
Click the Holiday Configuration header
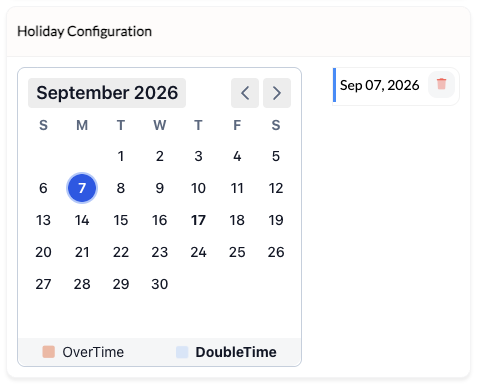[85, 31]
